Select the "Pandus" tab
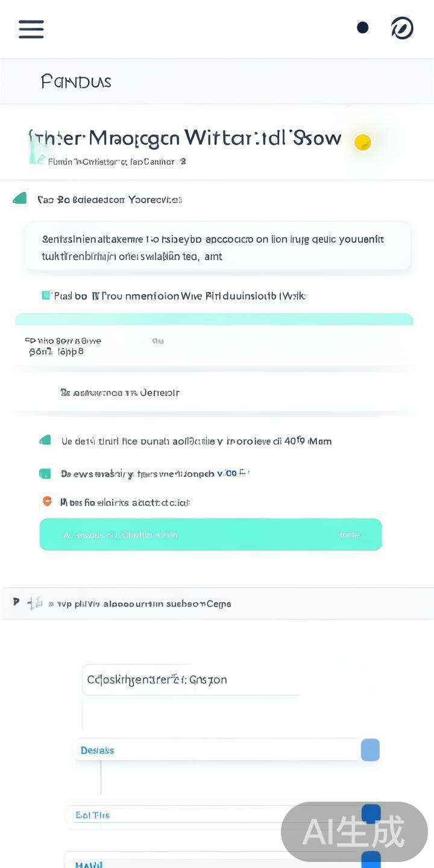Image resolution: width=434 pixels, height=868 pixels. point(76,81)
